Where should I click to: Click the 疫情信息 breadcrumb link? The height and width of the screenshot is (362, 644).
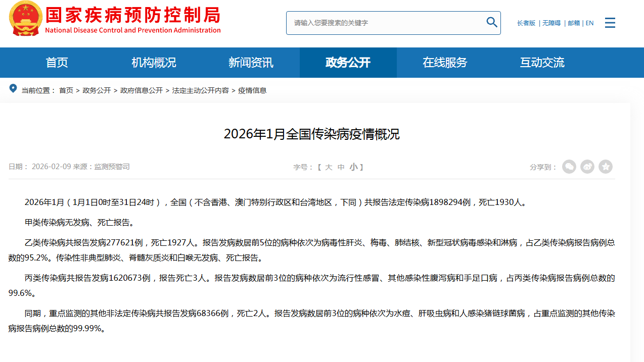(x=252, y=90)
